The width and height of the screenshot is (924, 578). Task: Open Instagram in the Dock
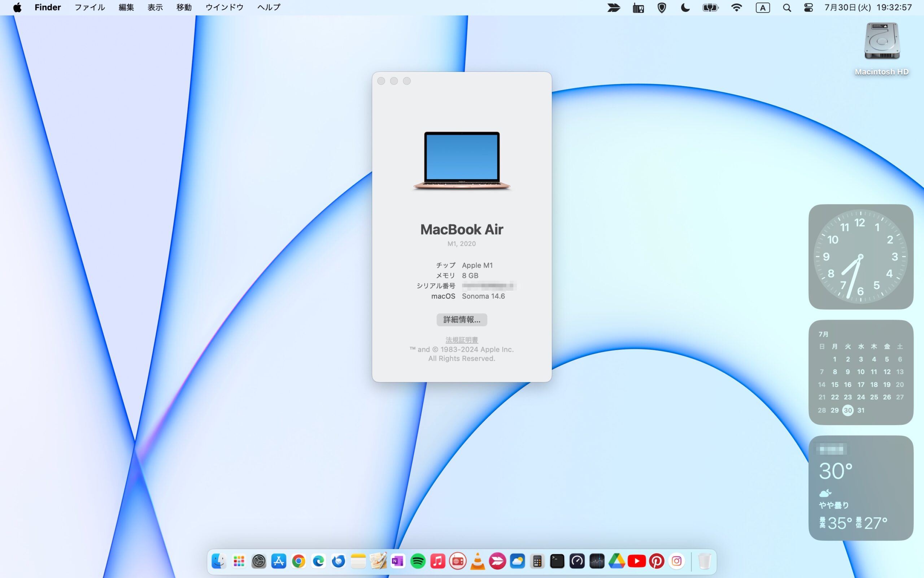pyautogui.click(x=676, y=561)
